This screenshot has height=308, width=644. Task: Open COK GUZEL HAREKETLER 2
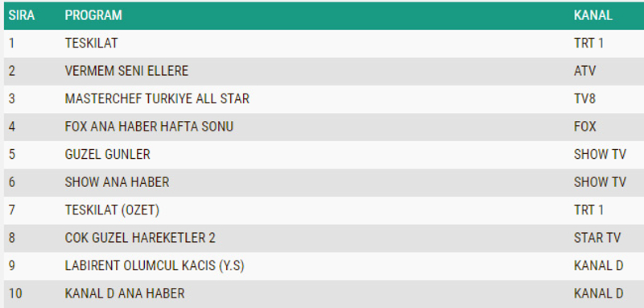pos(140,238)
